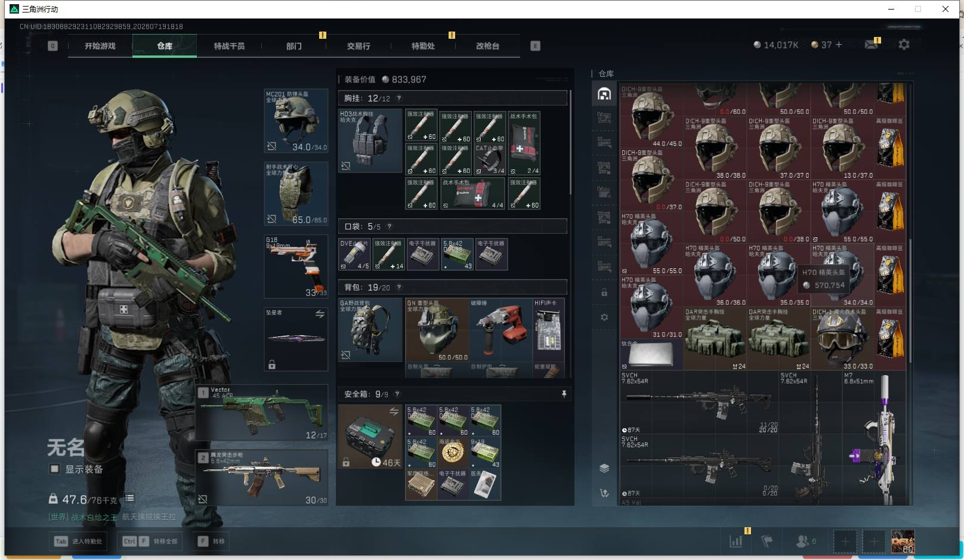
Task: Switch to the 特战干员 tab
Action: [x=229, y=46]
